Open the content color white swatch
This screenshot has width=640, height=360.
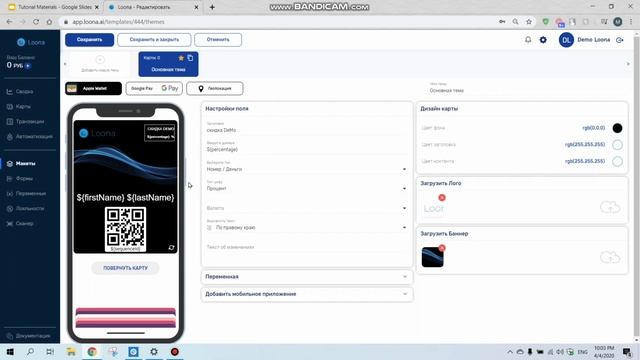[x=617, y=161]
